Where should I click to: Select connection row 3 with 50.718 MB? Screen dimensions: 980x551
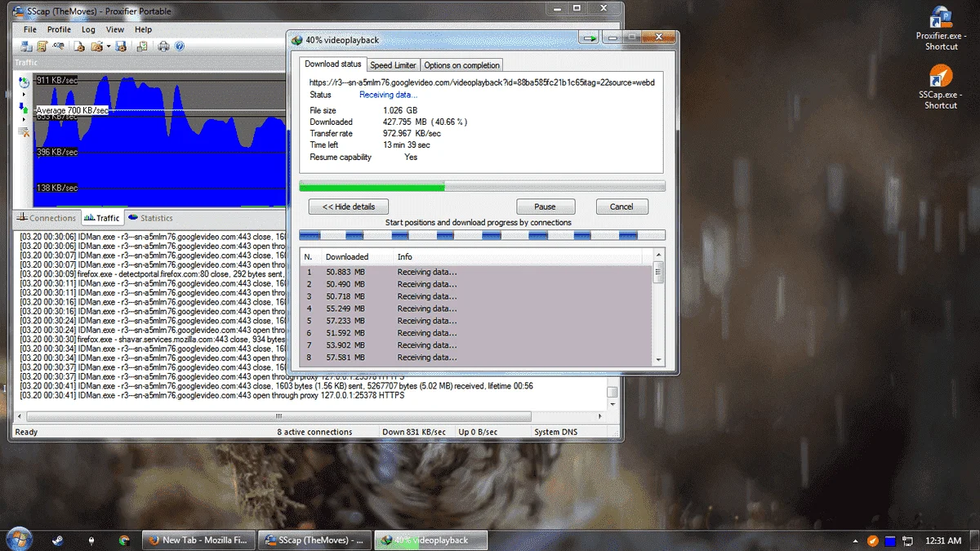coord(476,296)
